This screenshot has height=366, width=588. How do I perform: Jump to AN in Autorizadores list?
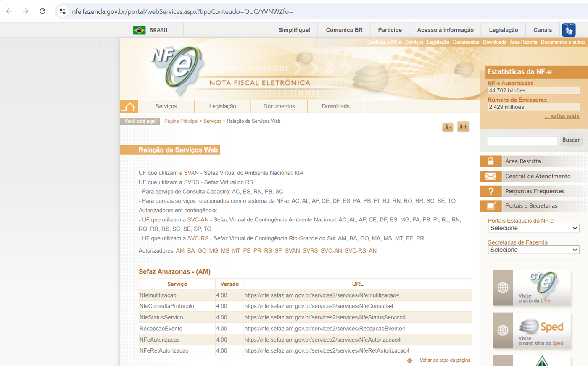tap(372, 251)
